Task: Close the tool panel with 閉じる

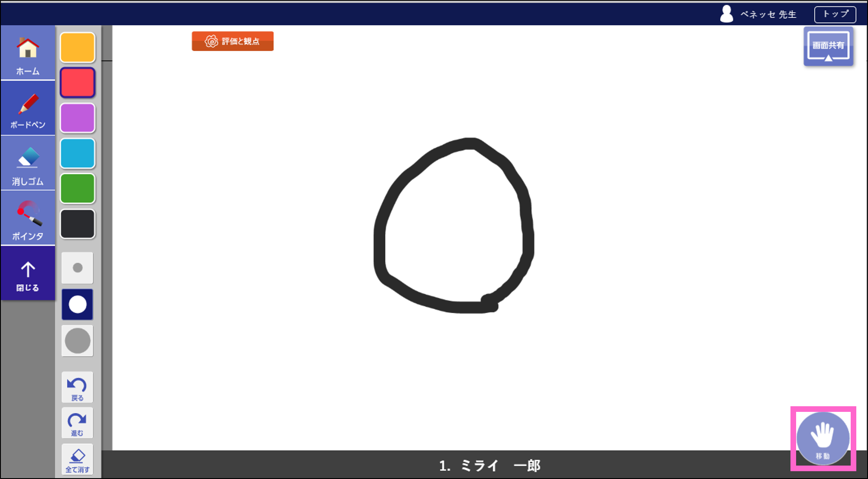Action: coord(28,273)
